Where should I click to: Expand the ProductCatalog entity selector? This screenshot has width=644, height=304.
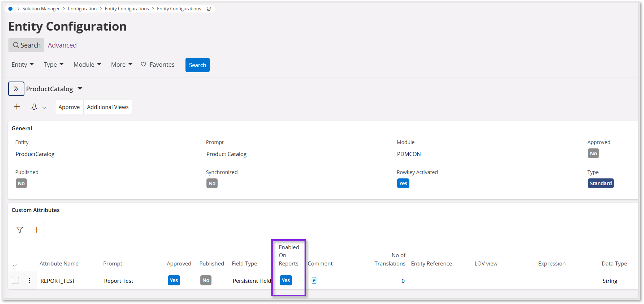pos(80,89)
